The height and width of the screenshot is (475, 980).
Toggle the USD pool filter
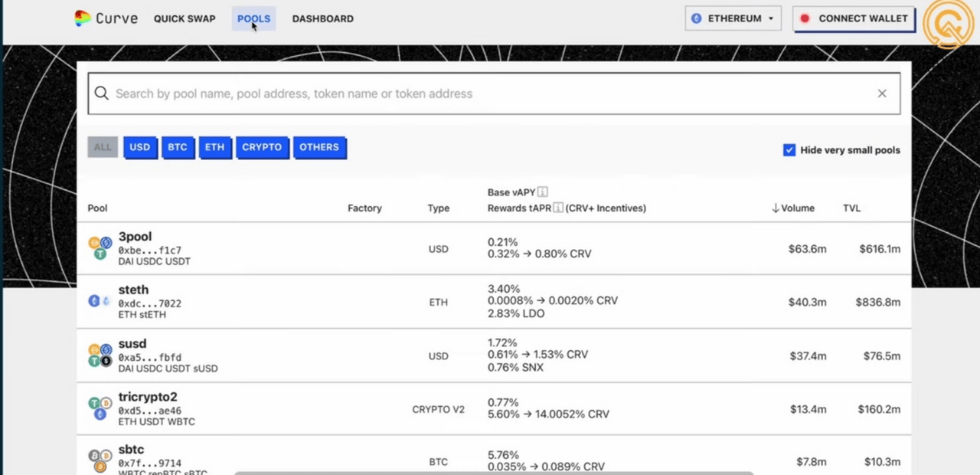140,147
